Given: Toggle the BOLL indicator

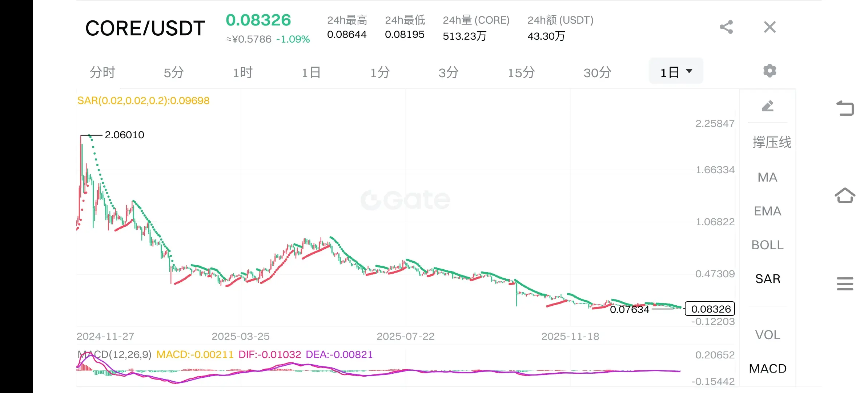Looking at the screenshot, I should [767, 245].
